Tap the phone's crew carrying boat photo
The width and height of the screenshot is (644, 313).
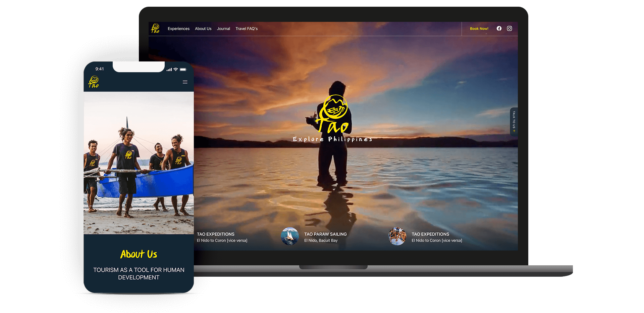click(x=139, y=163)
